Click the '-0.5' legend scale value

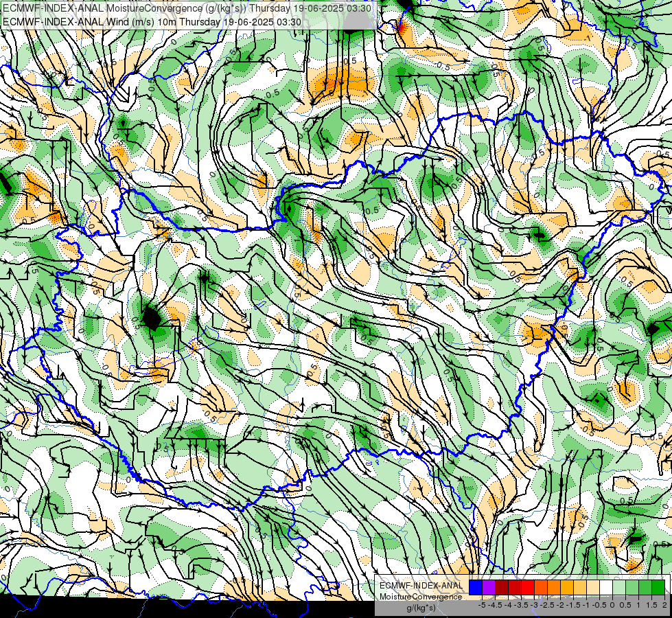(599, 605)
